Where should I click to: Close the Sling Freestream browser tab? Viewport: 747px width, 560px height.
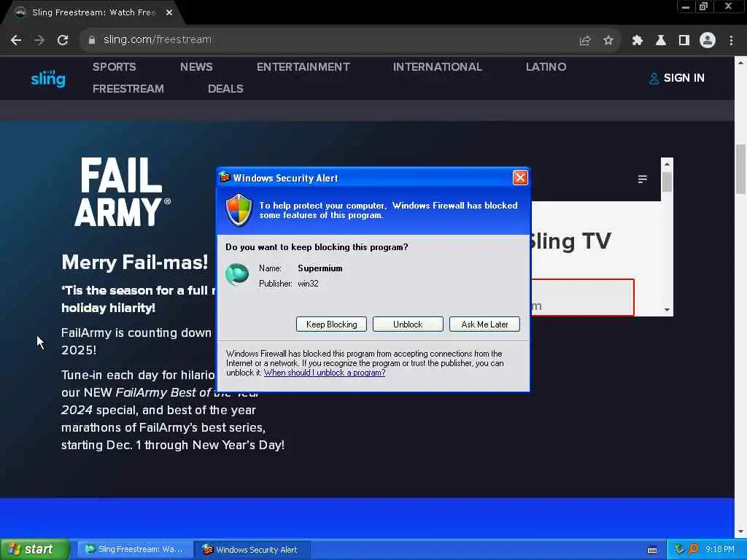tap(169, 12)
